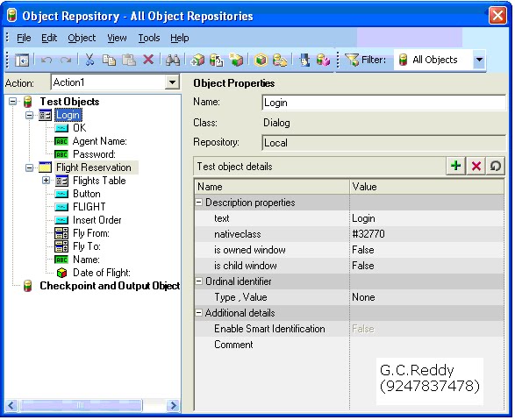Screen dimensions: 515x420
Task: Collapse the Description properties section
Action: pos(199,203)
